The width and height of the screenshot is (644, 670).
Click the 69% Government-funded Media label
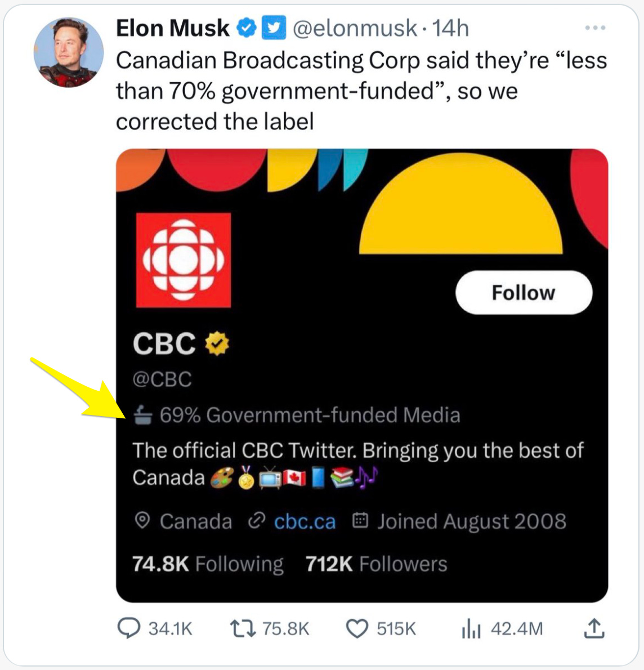coord(310,416)
